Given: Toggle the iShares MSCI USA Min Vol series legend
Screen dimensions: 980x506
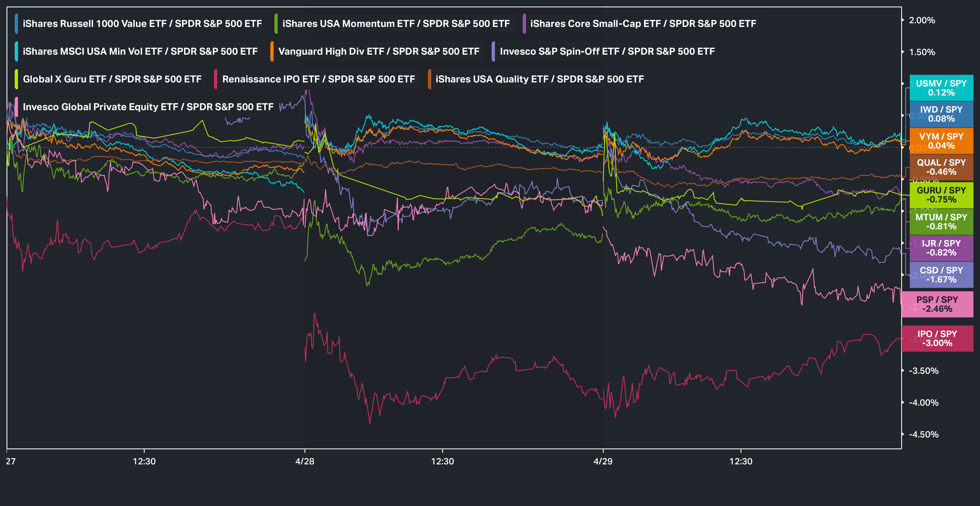Looking at the screenshot, I should tap(140, 51).
